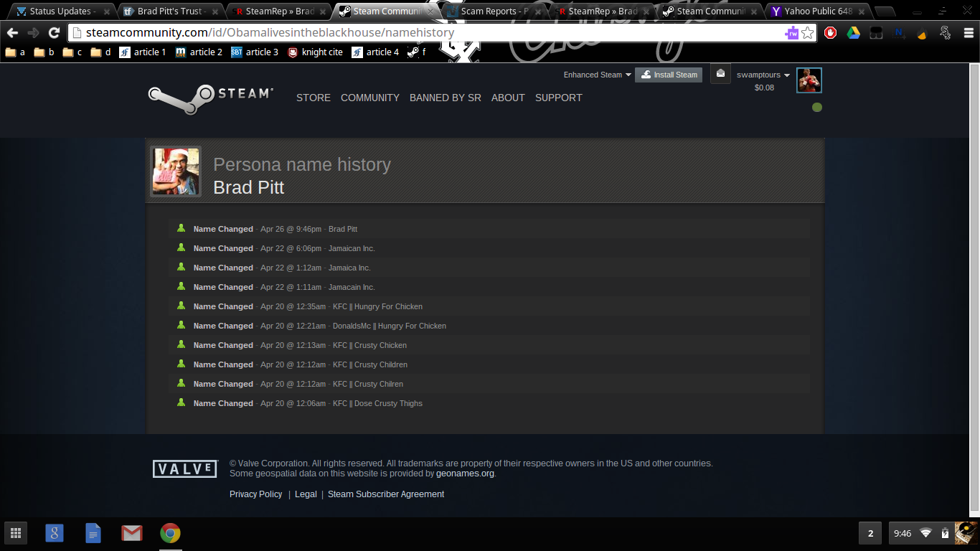Open the COMMUNITY menu in Steam header
Screen dimensions: 980x551
point(369,98)
